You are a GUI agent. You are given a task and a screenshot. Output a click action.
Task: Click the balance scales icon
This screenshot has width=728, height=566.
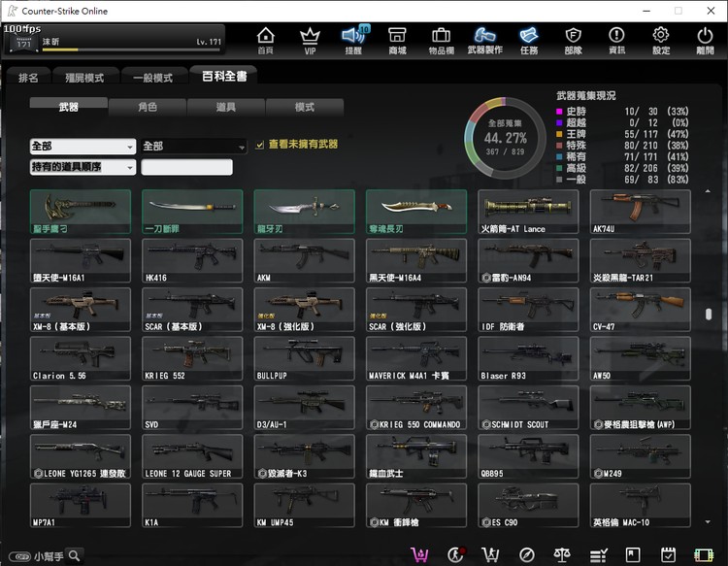[x=562, y=554]
